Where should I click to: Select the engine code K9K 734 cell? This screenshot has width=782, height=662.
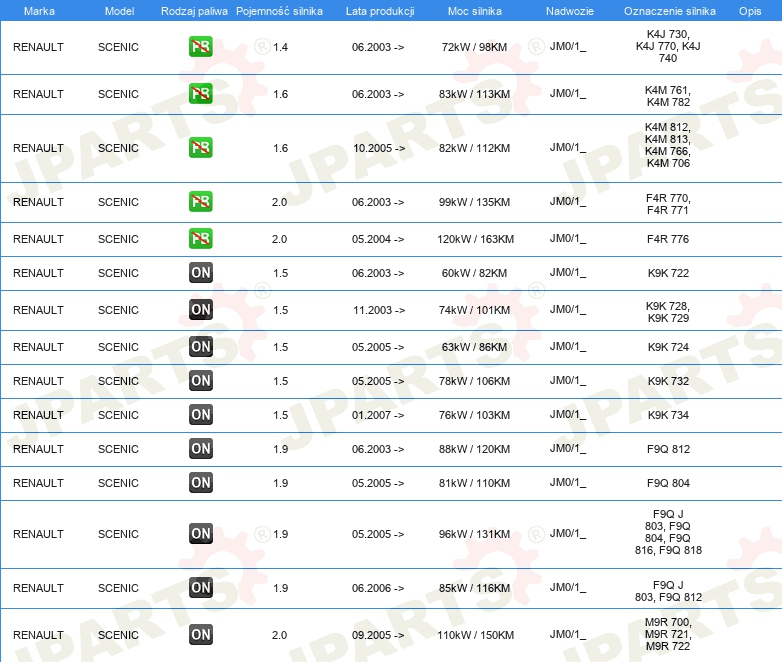tap(668, 415)
